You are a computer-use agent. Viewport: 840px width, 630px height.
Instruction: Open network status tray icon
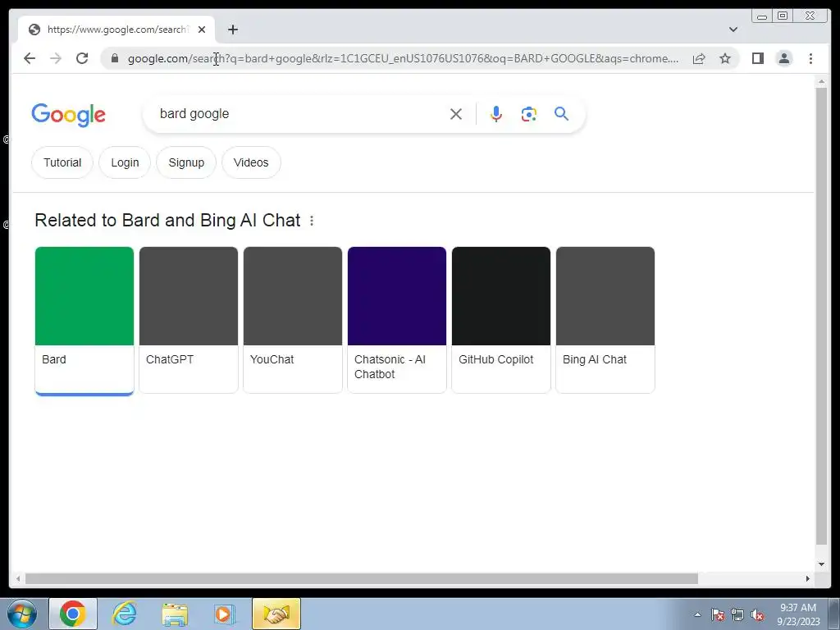pyautogui.click(x=737, y=614)
